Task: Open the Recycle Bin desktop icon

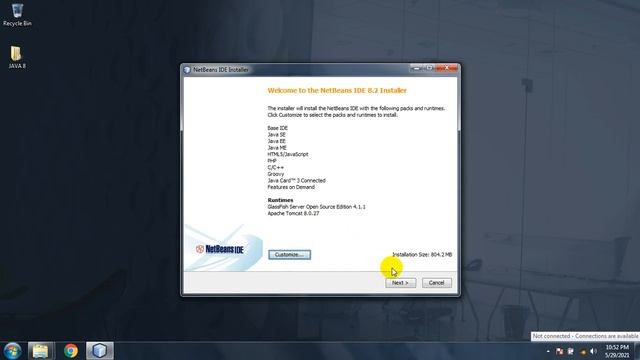Action: [17, 15]
